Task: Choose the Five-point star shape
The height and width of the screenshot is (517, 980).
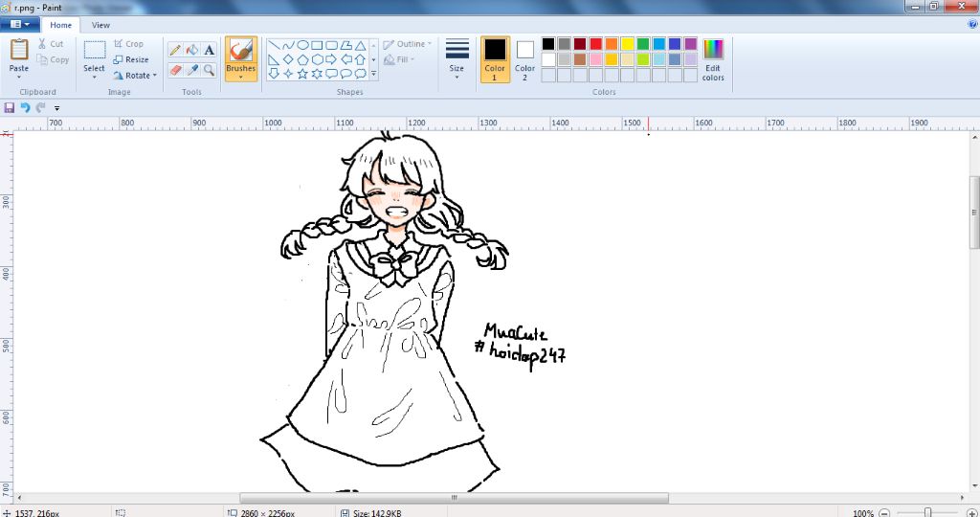Action: point(302,74)
